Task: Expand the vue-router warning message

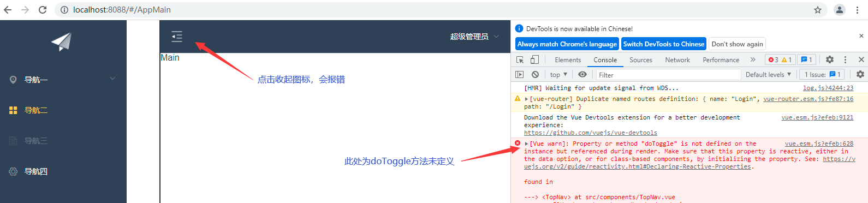Action: coord(527,99)
